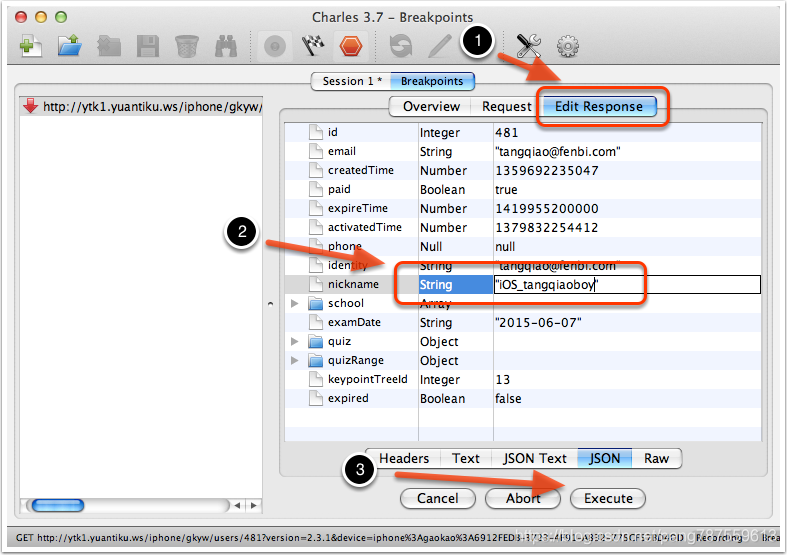Click the email value "tangqiao@fenbi.com"
The height and width of the screenshot is (555, 787).
point(558,152)
